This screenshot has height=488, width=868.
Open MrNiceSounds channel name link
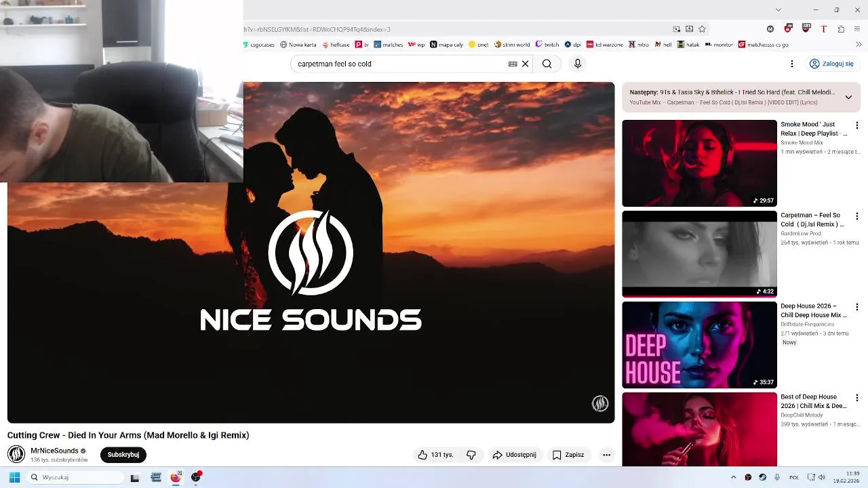pos(54,451)
